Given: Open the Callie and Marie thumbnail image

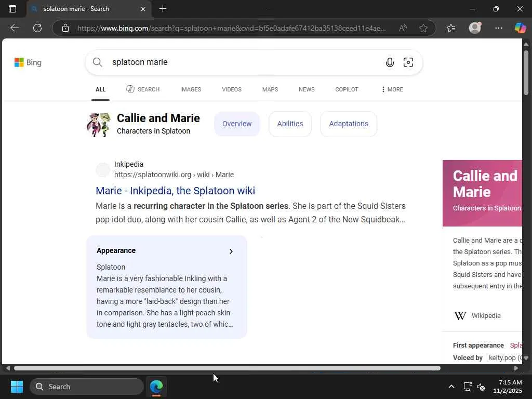Looking at the screenshot, I should coord(99,125).
